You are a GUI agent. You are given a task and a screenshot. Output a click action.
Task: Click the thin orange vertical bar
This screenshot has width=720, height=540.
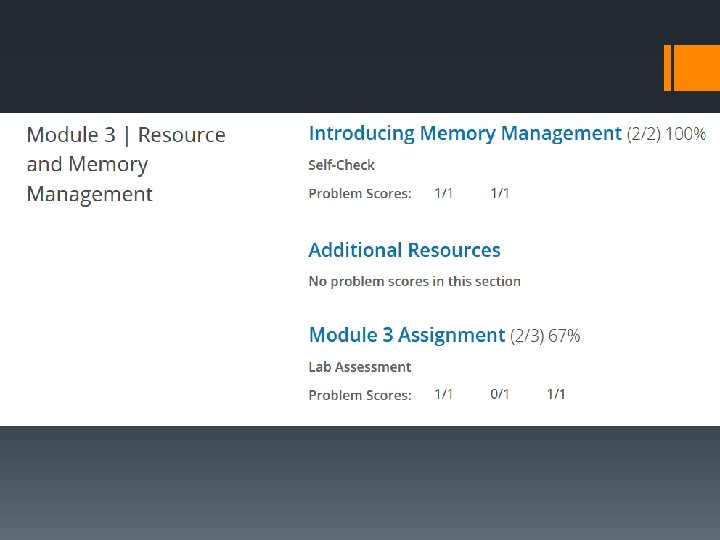(x=667, y=68)
